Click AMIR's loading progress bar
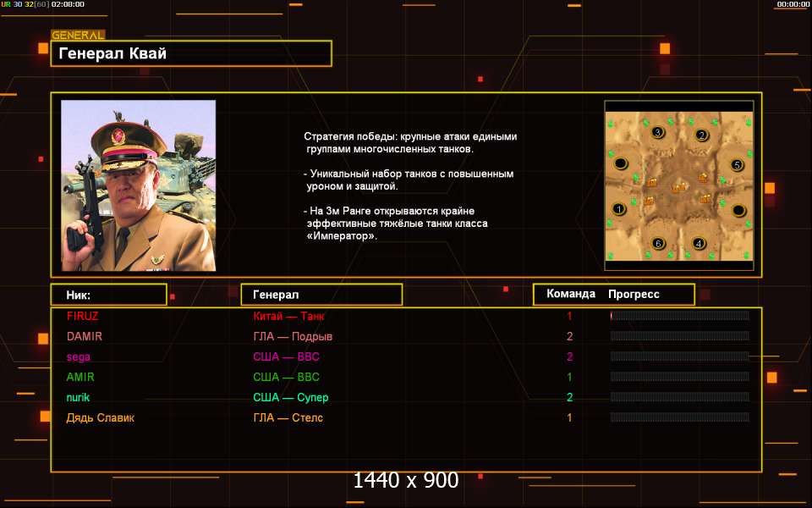 click(x=679, y=376)
